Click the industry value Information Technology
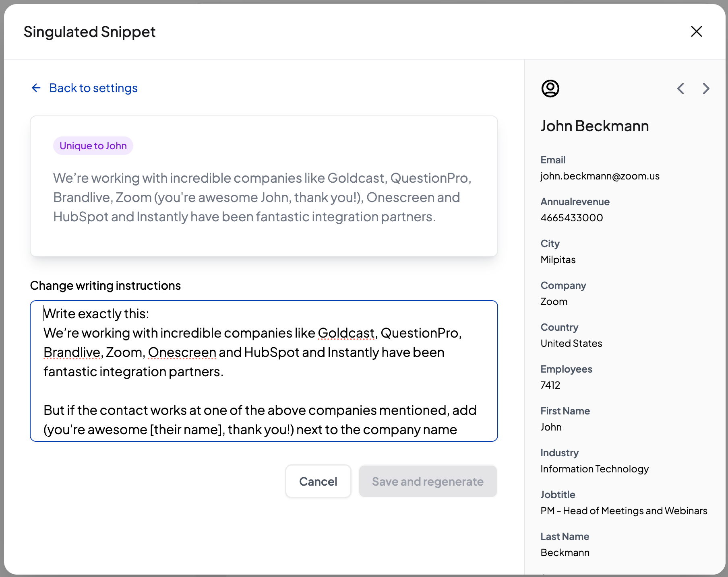The width and height of the screenshot is (728, 577). click(595, 469)
